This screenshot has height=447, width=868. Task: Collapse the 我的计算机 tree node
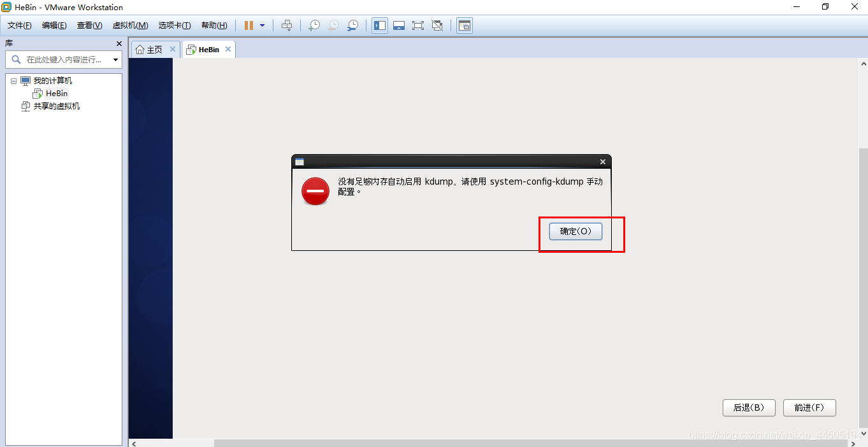pos(13,81)
